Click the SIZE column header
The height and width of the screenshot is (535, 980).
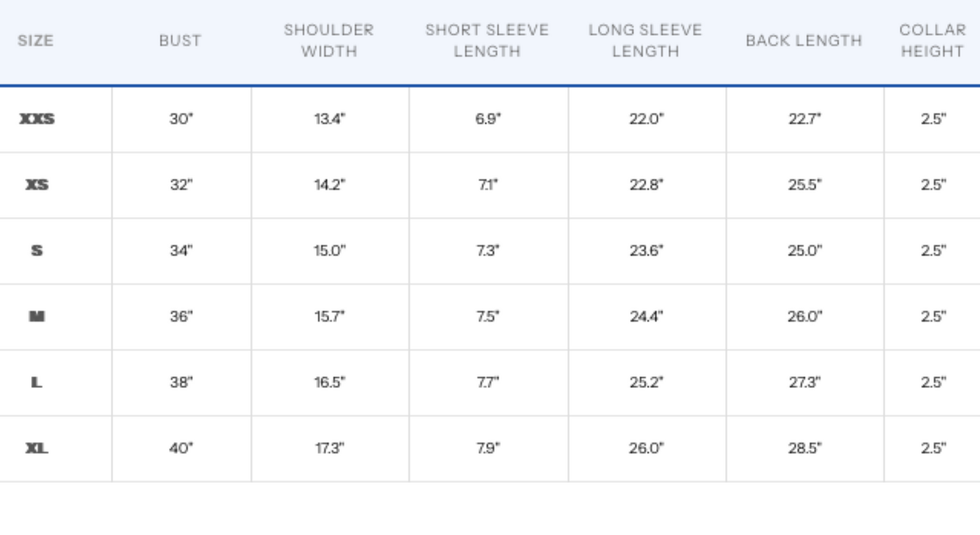36,40
